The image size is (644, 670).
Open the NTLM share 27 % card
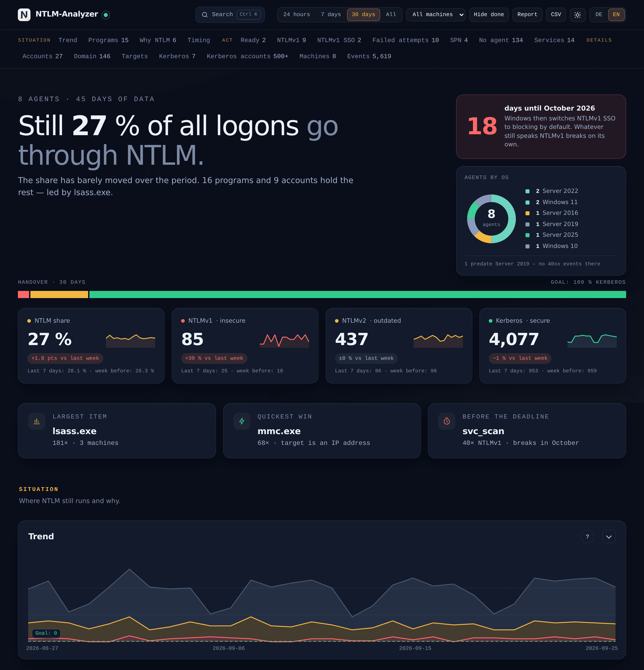[x=91, y=346]
